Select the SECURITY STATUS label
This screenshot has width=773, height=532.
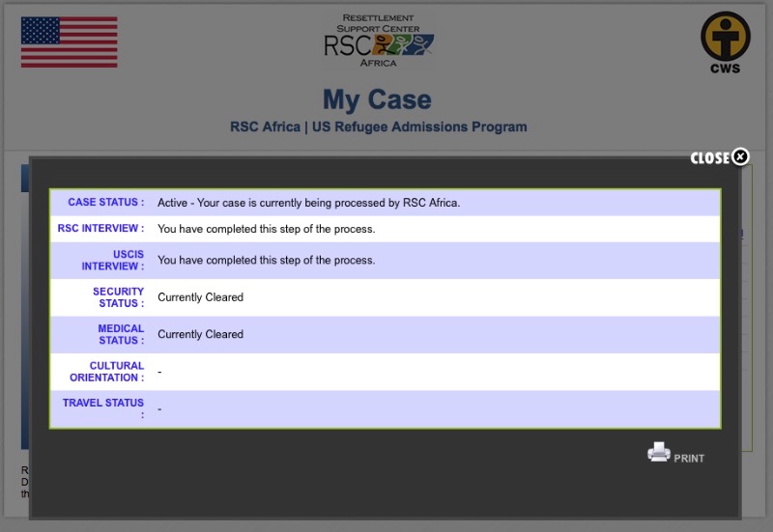pyautogui.click(x=118, y=297)
